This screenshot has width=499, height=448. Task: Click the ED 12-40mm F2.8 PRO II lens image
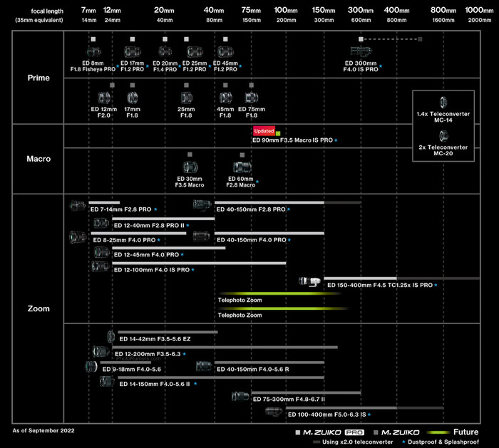click(101, 223)
